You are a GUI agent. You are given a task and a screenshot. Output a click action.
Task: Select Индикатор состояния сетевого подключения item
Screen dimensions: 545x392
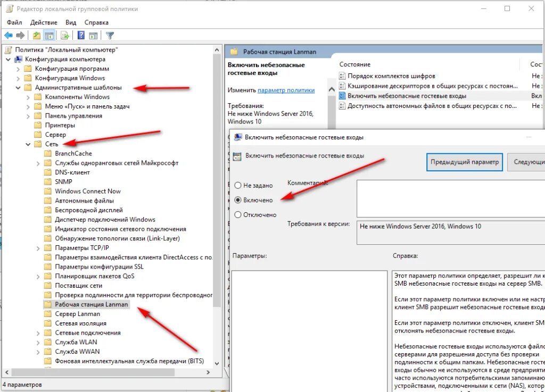coord(120,229)
